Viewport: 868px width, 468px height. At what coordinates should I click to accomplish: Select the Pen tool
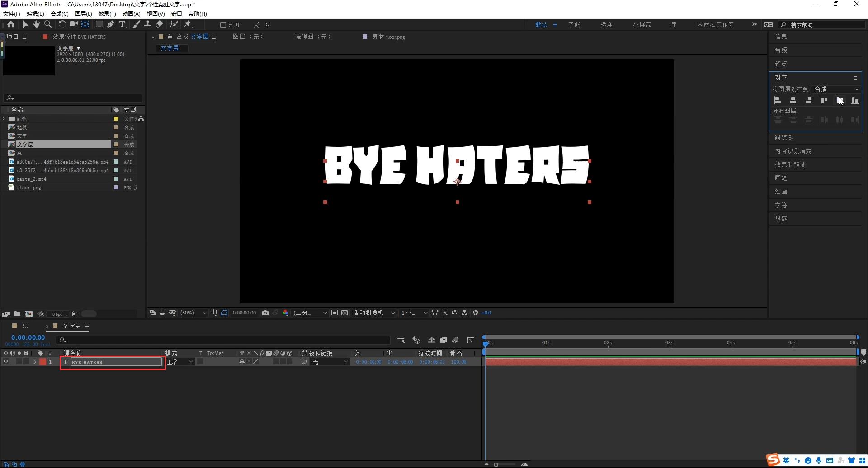111,24
